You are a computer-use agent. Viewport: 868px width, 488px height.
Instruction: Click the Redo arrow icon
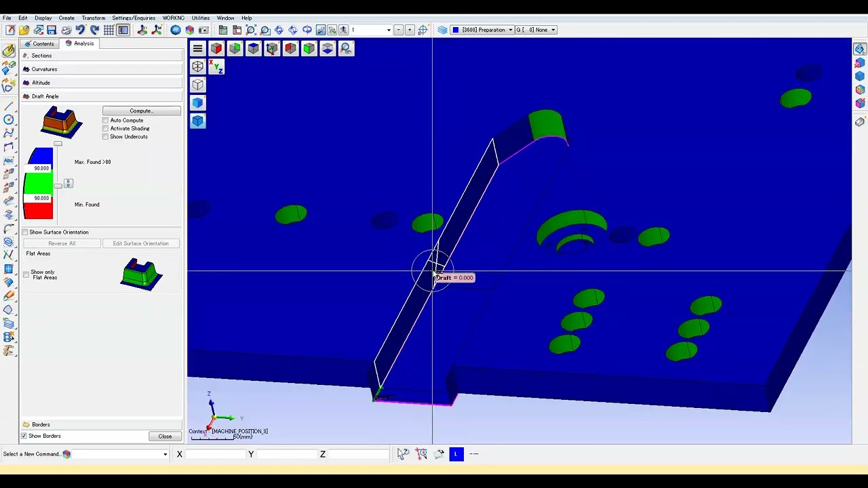point(94,30)
